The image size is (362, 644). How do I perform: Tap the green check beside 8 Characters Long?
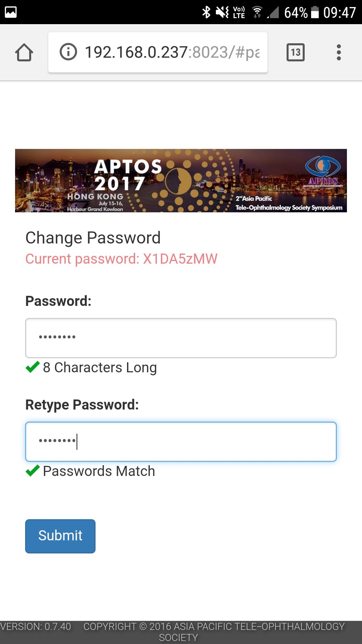coord(33,367)
